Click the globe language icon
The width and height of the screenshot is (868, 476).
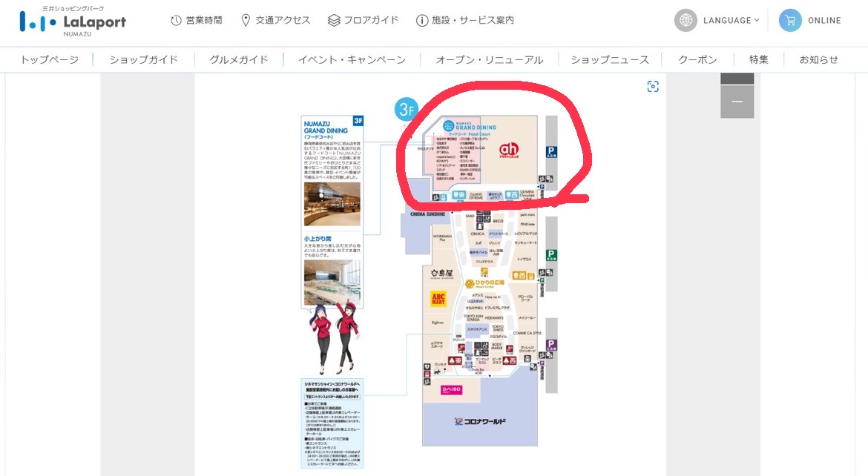[x=685, y=21]
